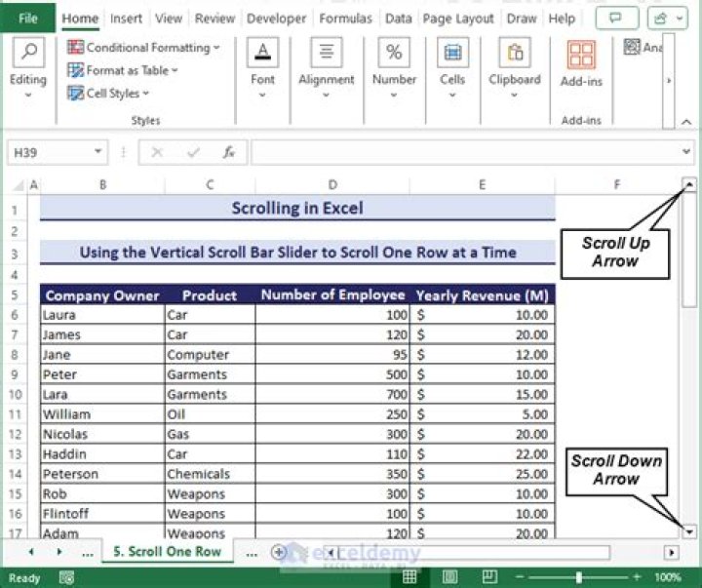Screen dimensions: 702x588
Task: Click the Cancel formula X icon
Action: point(157,153)
